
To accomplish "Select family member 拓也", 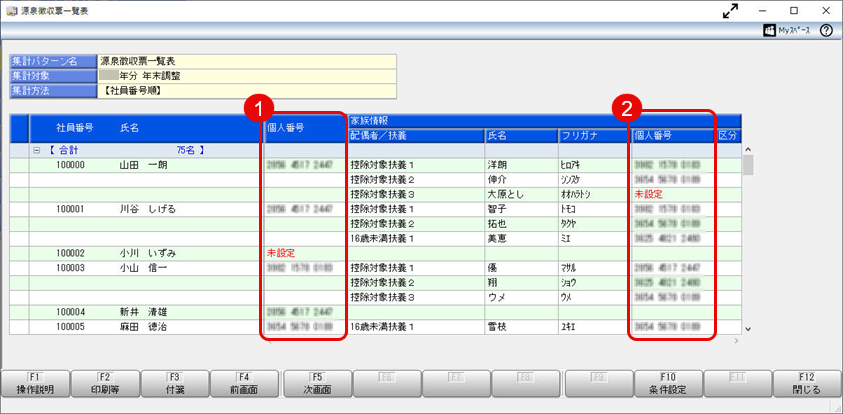I will click(496, 224).
